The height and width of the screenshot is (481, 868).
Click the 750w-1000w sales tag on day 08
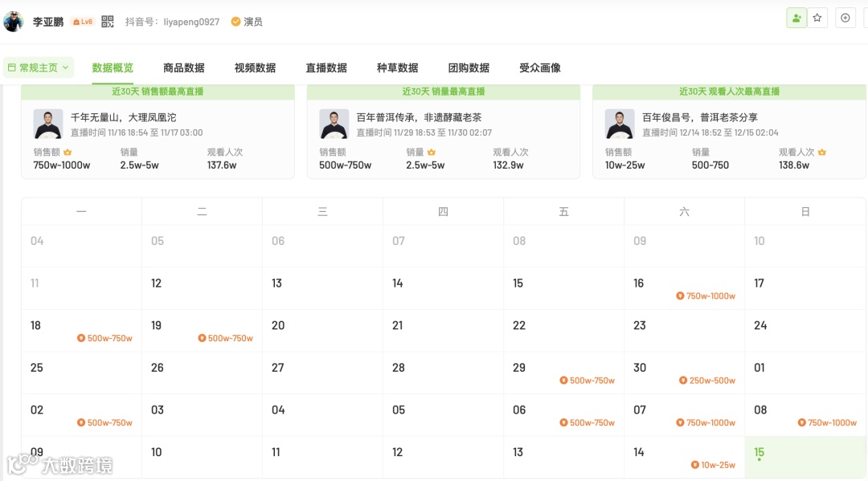coord(827,423)
